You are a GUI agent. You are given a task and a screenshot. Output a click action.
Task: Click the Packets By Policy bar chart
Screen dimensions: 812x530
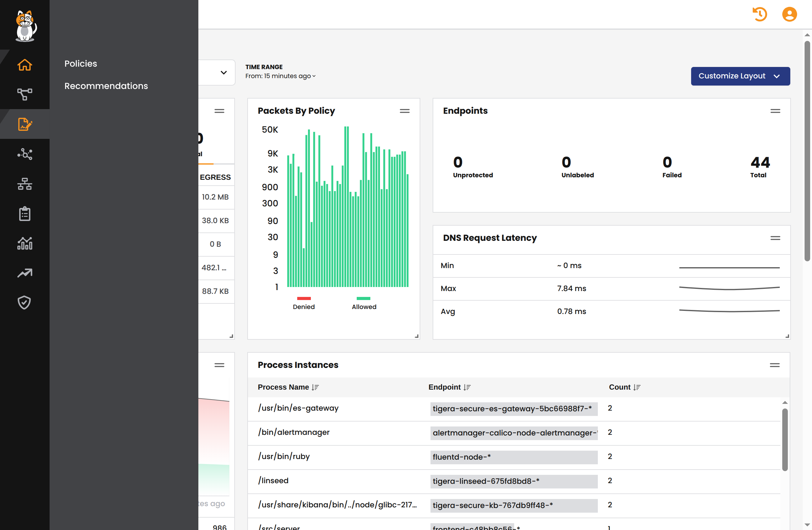[x=348, y=207]
